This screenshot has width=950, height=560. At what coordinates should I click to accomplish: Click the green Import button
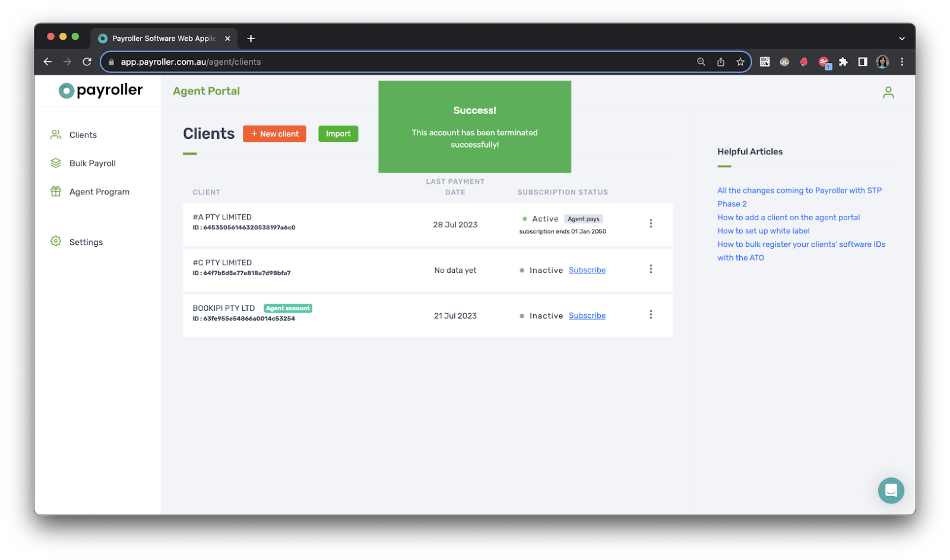point(338,134)
